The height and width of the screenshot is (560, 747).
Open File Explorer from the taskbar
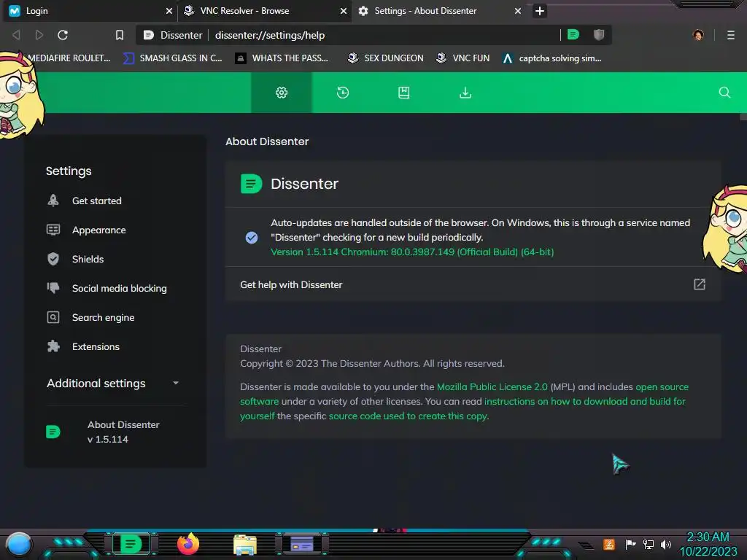[x=245, y=544]
